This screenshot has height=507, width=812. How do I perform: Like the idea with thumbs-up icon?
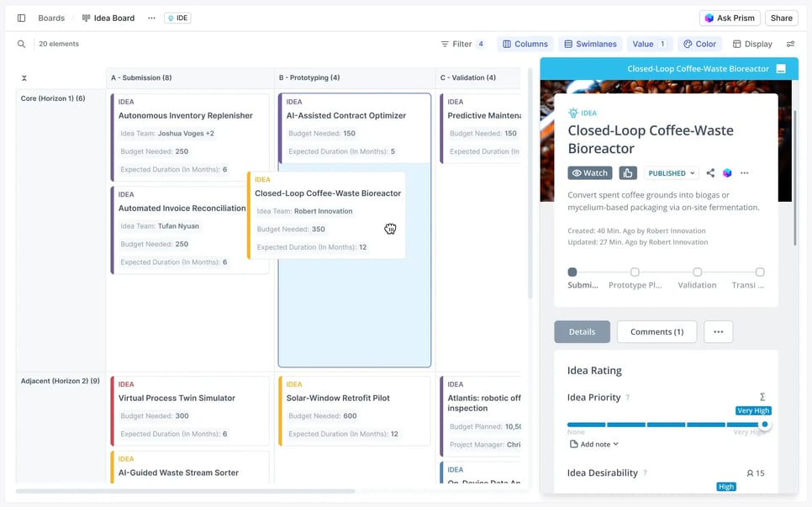pyautogui.click(x=628, y=173)
